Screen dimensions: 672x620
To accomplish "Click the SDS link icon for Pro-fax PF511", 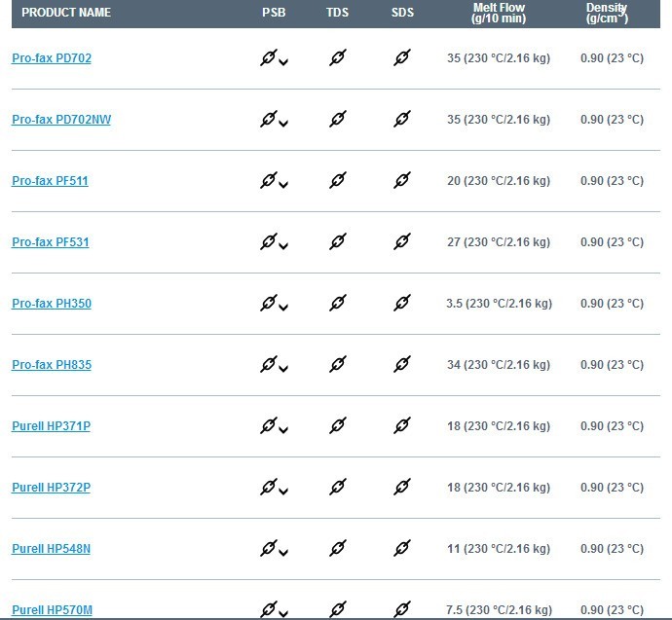I will (402, 180).
